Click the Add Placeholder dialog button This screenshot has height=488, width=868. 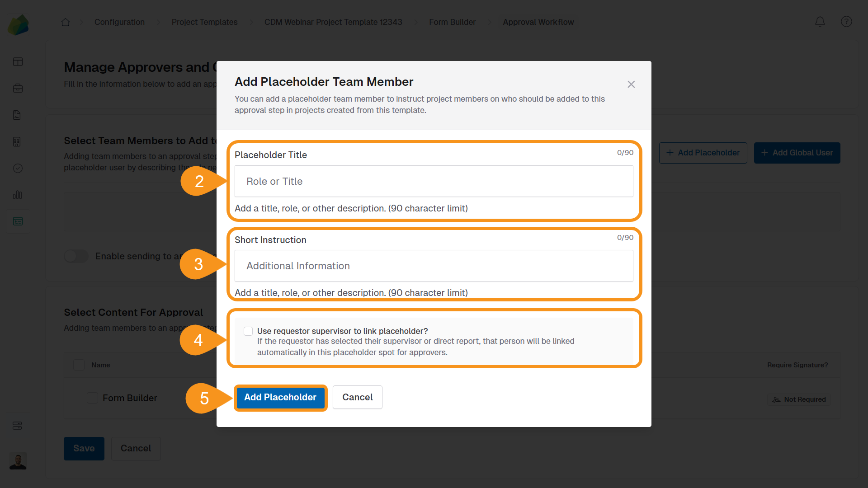pyautogui.click(x=280, y=397)
